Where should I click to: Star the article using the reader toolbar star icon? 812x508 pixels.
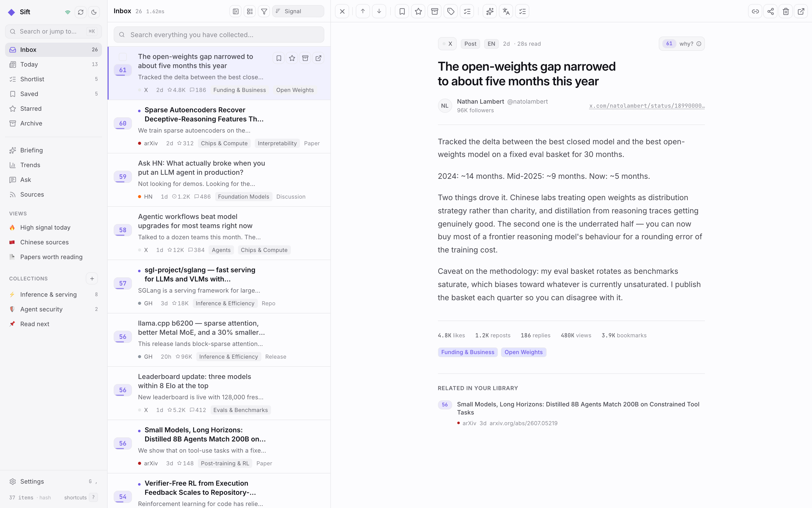coord(418,11)
